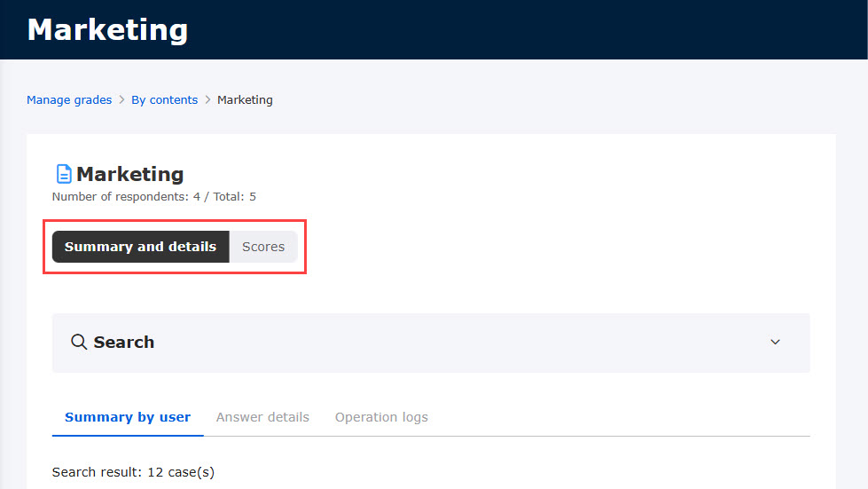868x489 pixels.
Task: Click the Marketing content heading beside the document icon
Action: pos(130,174)
